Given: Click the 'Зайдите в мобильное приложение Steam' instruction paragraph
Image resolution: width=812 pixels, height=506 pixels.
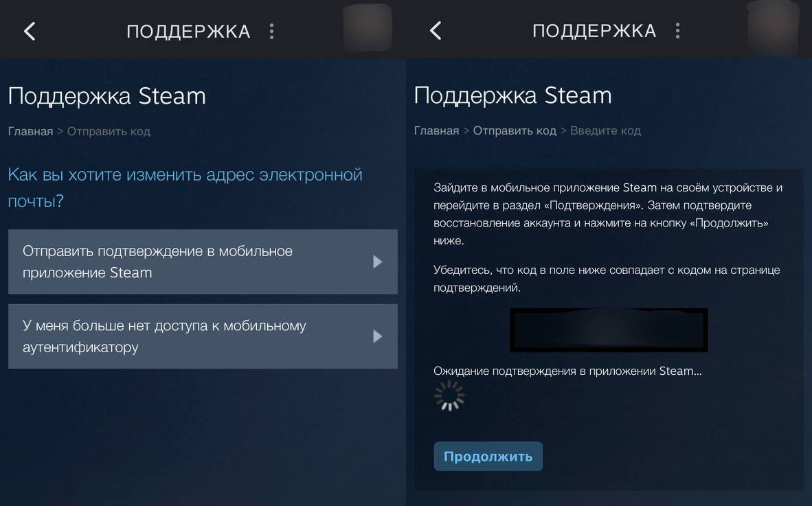Looking at the screenshot, I should point(608,214).
